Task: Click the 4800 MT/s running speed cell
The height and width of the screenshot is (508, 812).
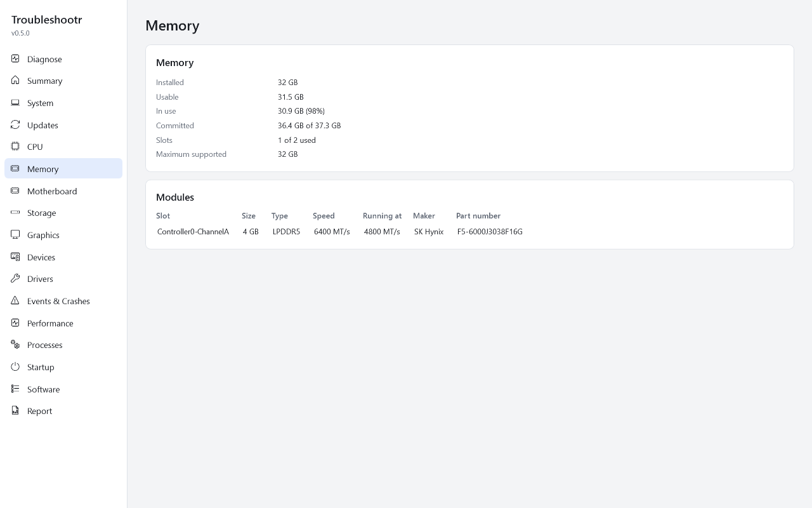Action: tap(382, 232)
